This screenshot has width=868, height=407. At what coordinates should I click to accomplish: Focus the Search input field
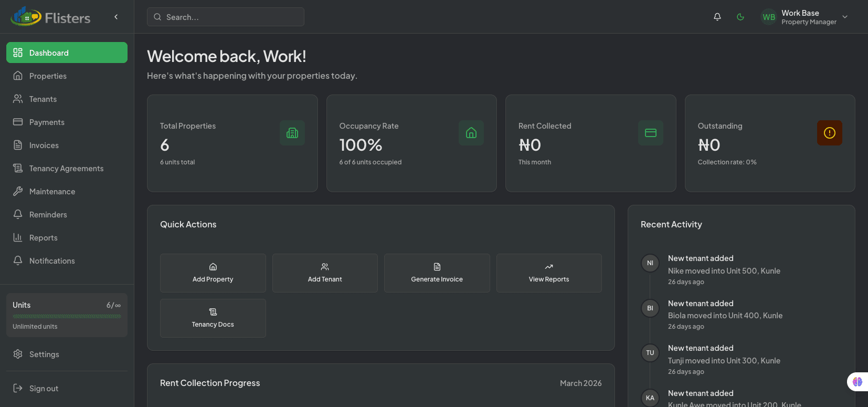tap(231, 17)
